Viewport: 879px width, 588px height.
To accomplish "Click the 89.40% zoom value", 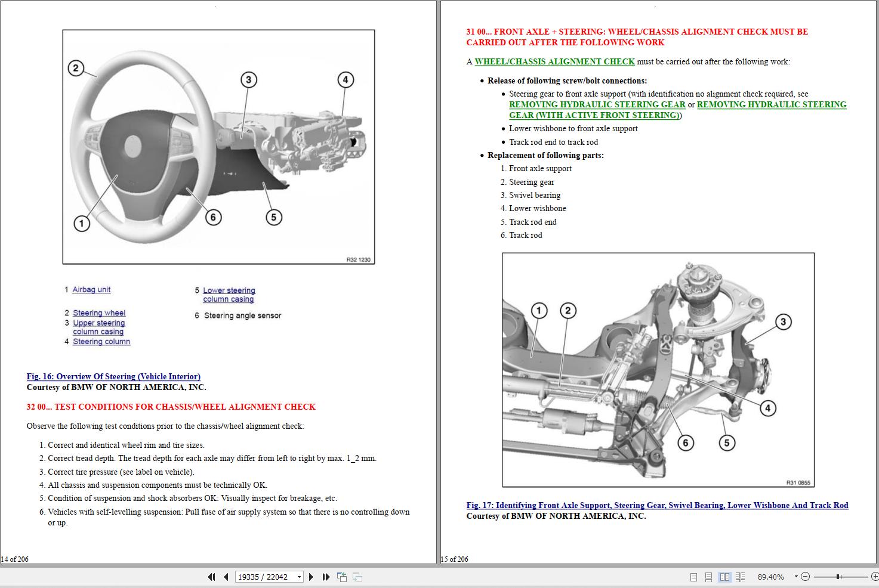I will (x=771, y=577).
